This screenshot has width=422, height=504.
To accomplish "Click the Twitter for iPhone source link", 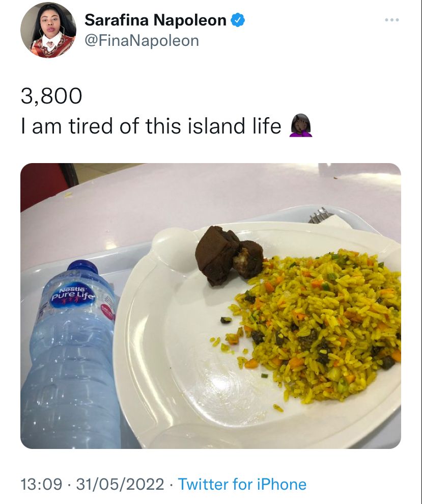I will pyautogui.click(x=242, y=484).
